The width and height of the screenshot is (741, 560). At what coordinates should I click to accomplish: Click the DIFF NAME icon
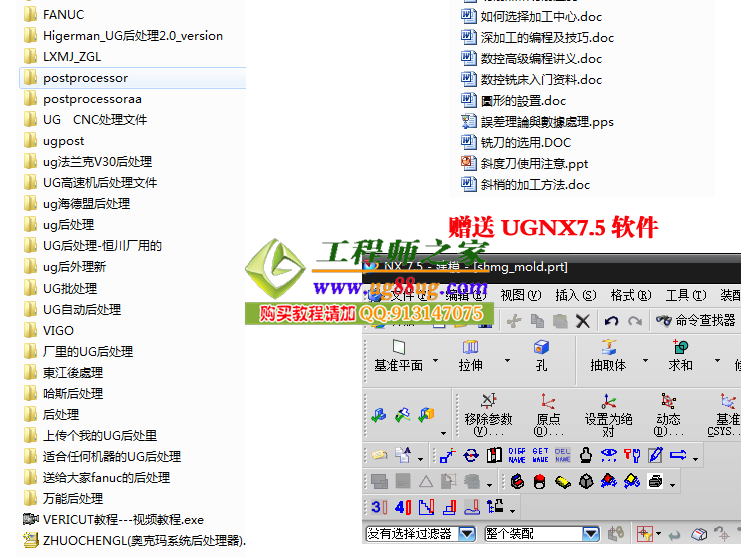pos(517,455)
